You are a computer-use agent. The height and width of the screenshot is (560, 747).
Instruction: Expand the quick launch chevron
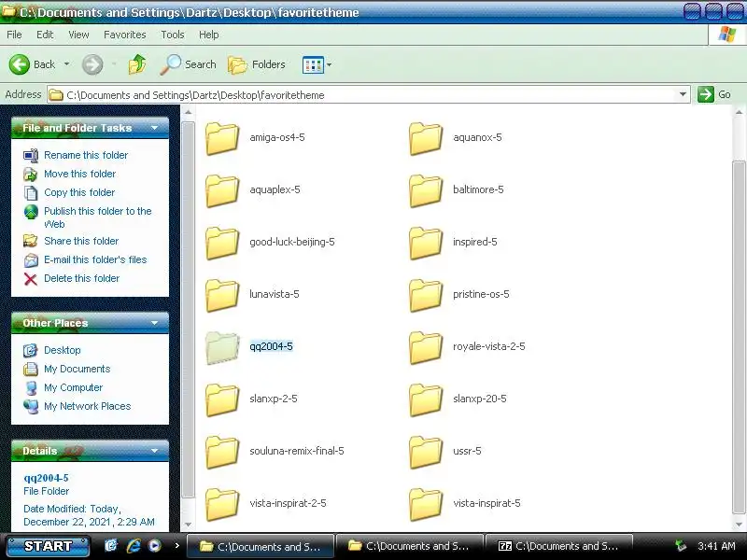(177, 546)
